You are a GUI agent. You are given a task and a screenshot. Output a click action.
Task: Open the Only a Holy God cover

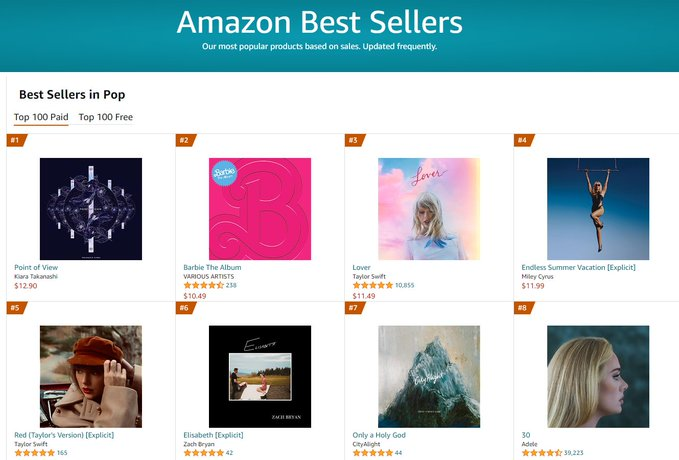coord(429,376)
